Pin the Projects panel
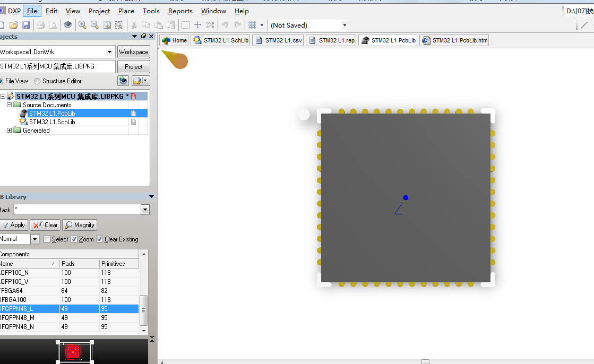 (x=143, y=37)
